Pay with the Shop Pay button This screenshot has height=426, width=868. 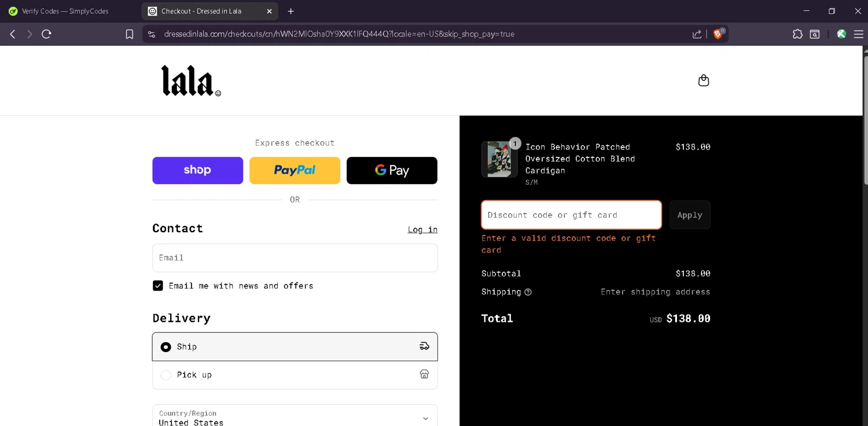(x=197, y=170)
